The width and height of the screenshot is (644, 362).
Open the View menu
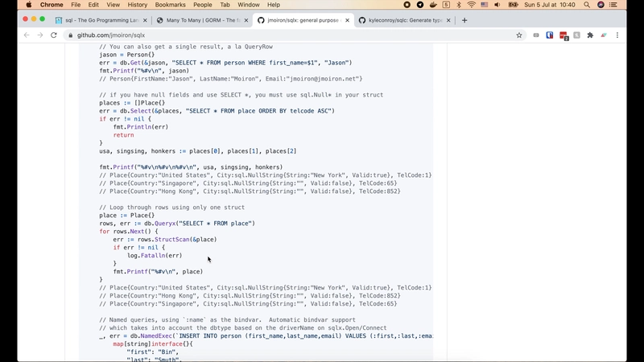pos(113,5)
